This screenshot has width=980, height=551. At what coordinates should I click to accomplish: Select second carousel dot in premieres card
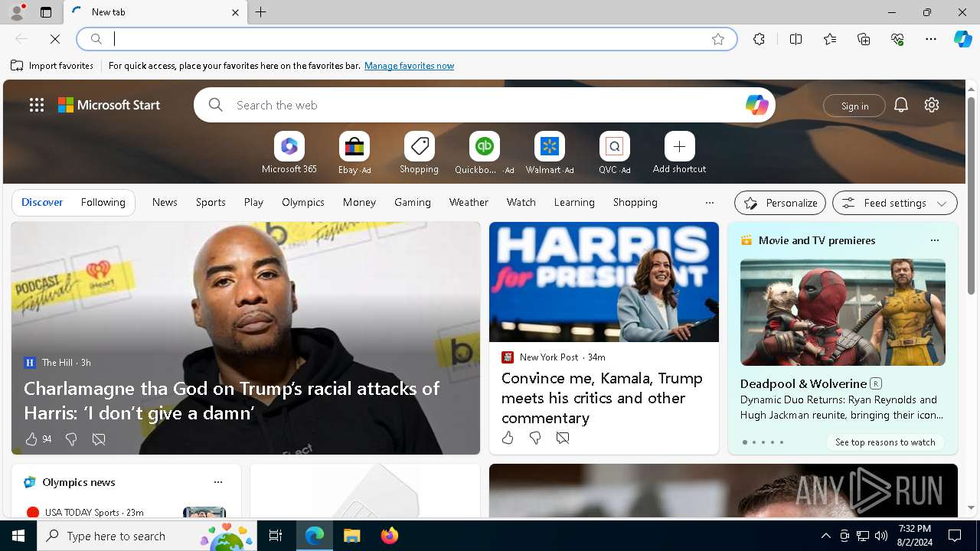(x=754, y=442)
